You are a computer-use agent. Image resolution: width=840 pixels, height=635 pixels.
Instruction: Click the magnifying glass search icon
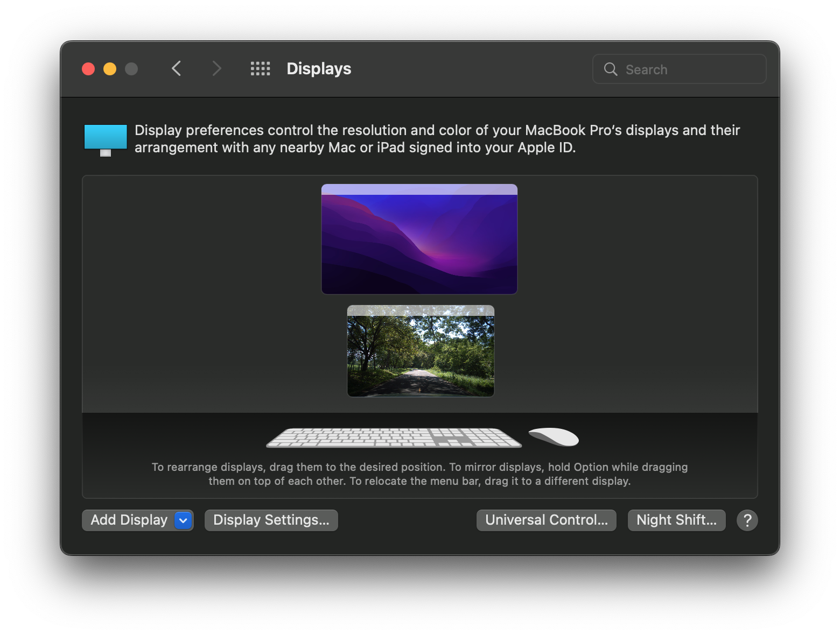click(x=611, y=69)
